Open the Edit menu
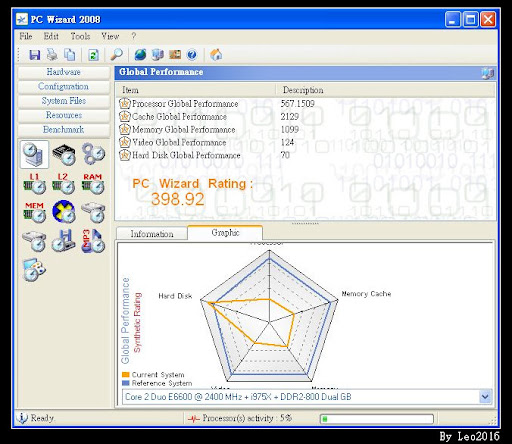The width and height of the screenshot is (512, 444). (51, 36)
